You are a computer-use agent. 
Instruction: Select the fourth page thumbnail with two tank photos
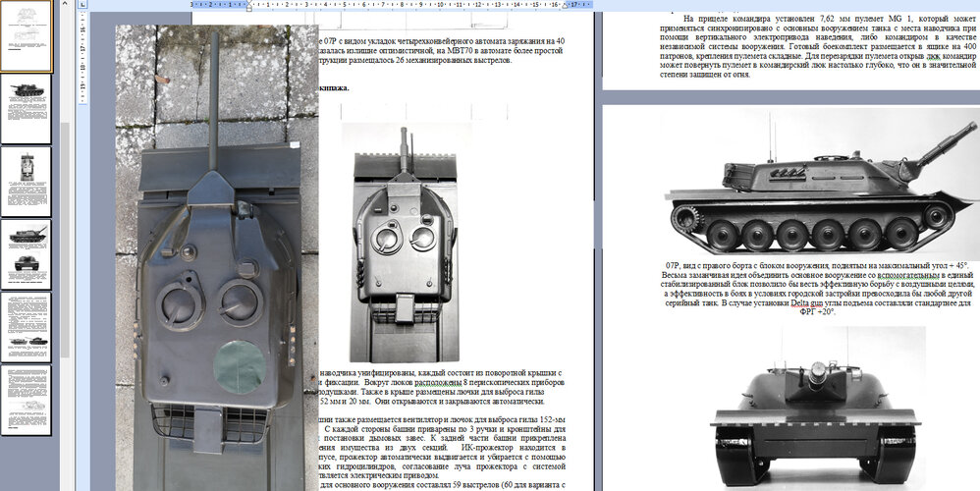(x=27, y=254)
